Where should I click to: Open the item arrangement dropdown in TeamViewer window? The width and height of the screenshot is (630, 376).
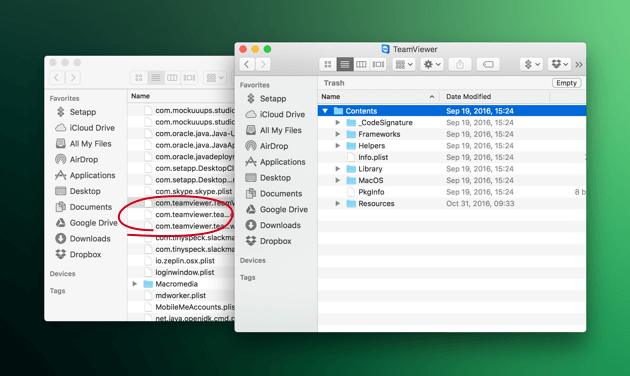[x=404, y=64]
